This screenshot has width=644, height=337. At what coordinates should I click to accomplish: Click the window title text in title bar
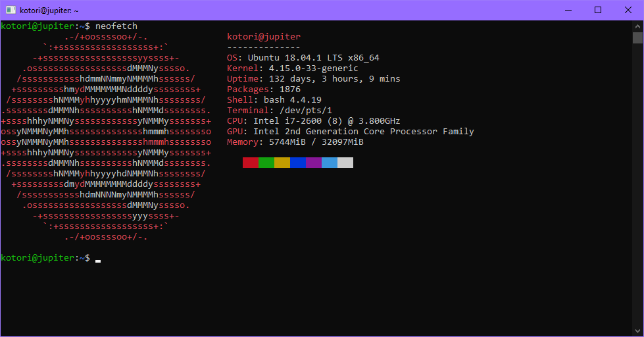coord(50,10)
